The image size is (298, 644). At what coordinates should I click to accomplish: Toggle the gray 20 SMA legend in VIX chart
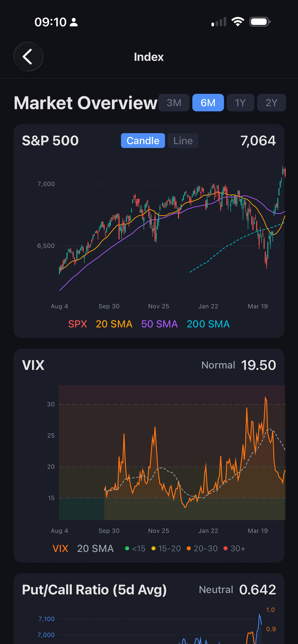[95, 548]
